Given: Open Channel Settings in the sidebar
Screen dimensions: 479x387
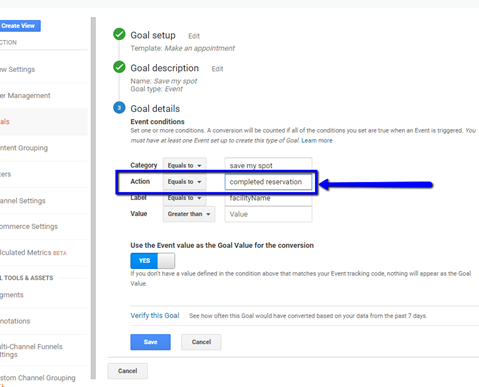Looking at the screenshot, I should 23,201.
